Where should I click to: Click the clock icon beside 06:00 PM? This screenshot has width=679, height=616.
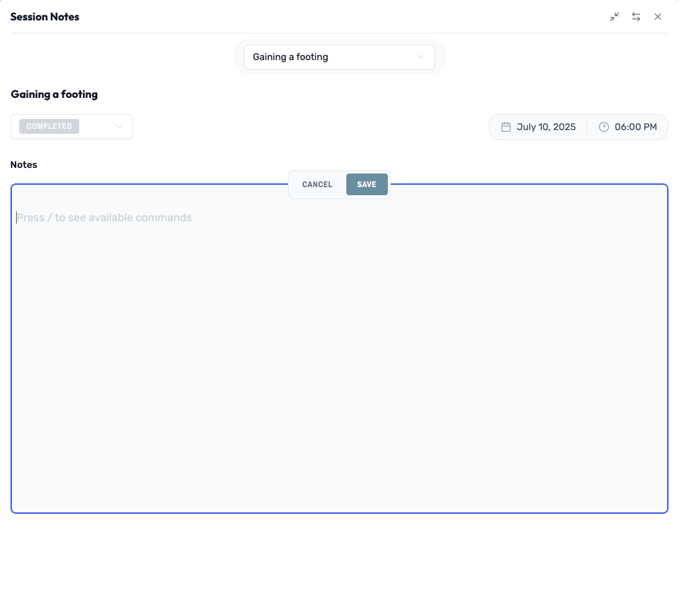[x=603, y=126]
